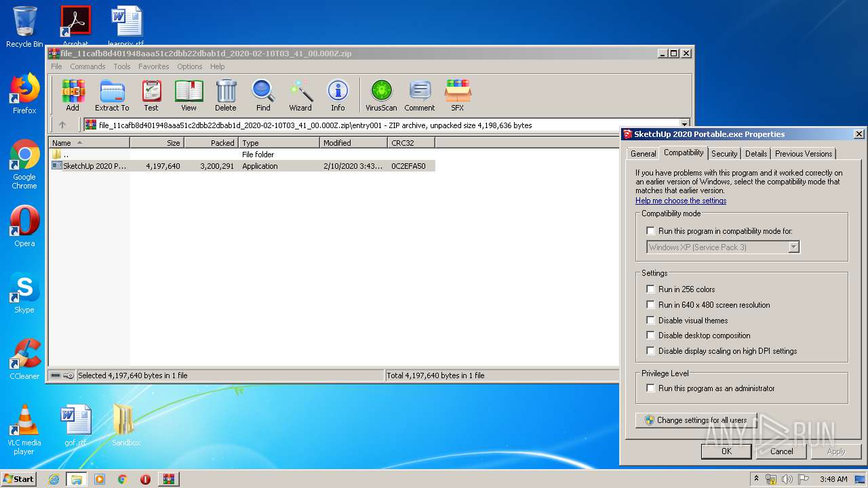The height and width of the screenshot is (488, 868).
Task: Open Skype desktop shortcut
Action: point(24,293)
